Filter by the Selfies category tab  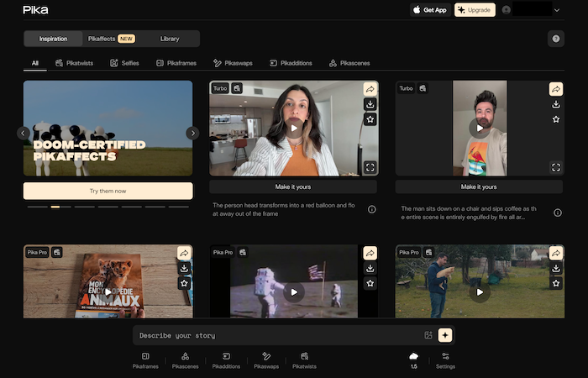[124, 63]
